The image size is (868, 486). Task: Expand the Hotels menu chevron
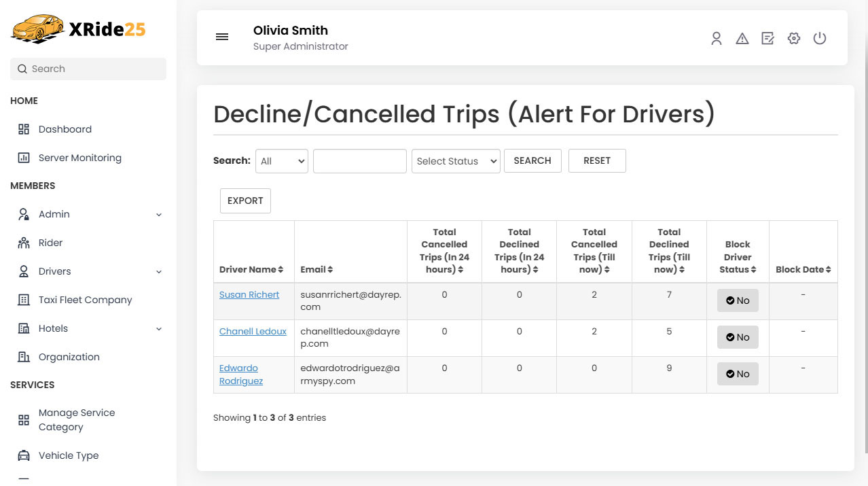coord(159,329)
